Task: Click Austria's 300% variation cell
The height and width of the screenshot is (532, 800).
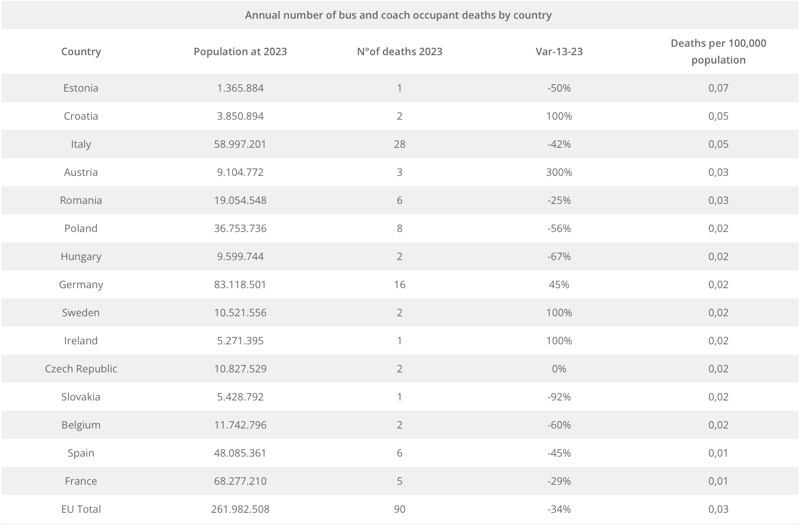Action: coord(559,172)
